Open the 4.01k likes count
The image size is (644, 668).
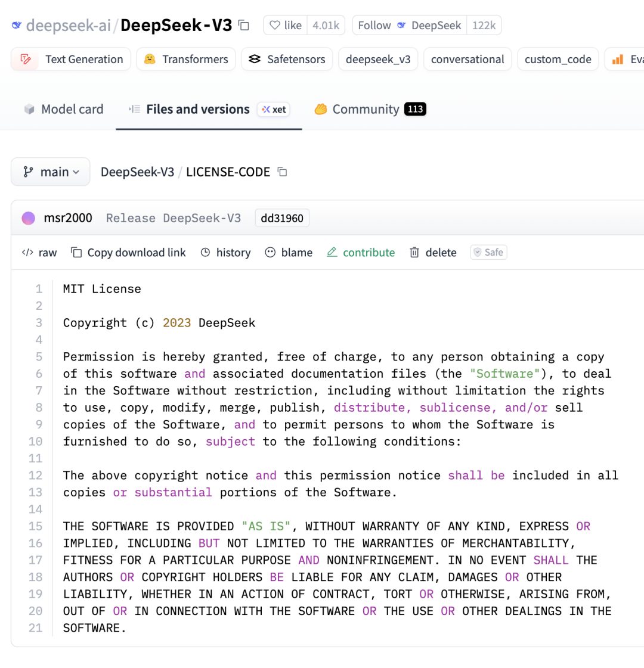click(326, 25)
